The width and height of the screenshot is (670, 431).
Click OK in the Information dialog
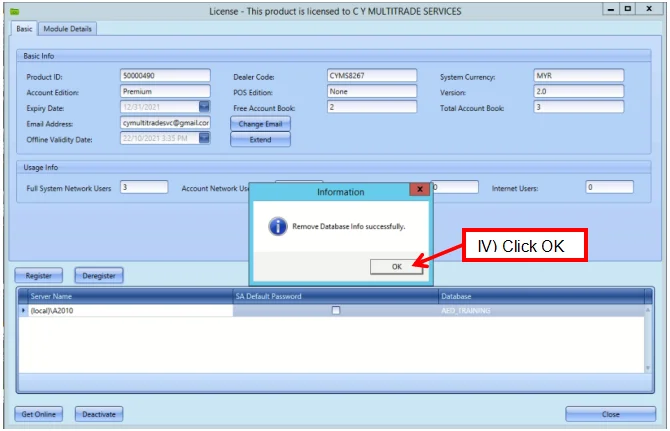pyautogui.click(x=396, y=266)
